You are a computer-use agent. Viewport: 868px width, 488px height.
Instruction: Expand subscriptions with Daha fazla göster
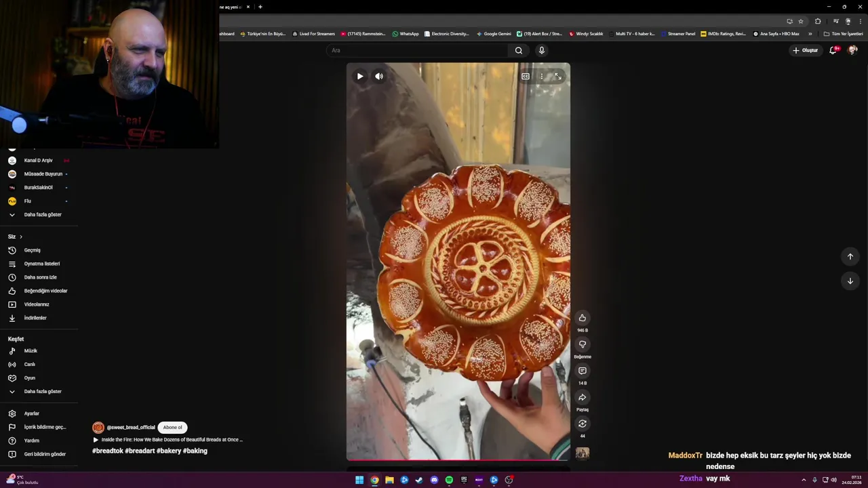(x=39, y=215)
